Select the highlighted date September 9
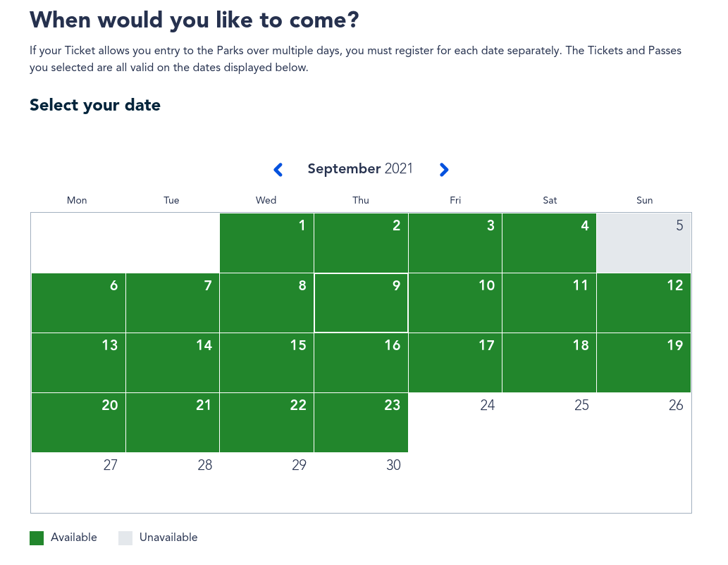 point(361,303)
